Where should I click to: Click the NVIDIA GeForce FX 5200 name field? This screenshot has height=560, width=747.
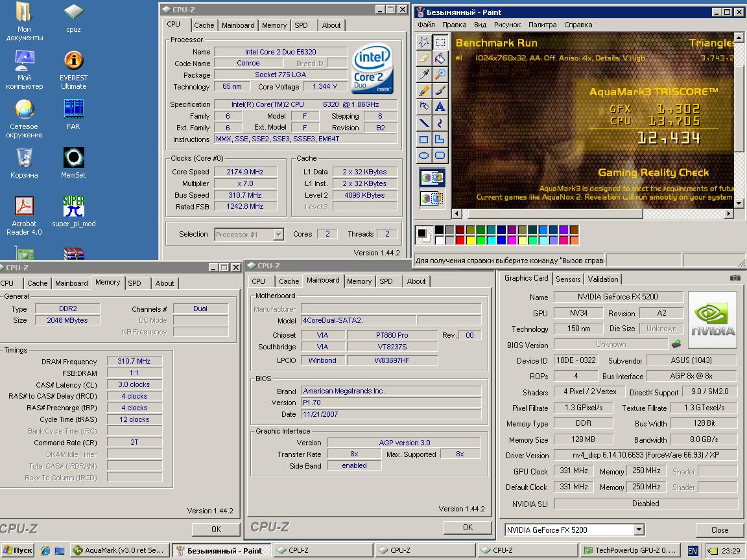[x=618, y=297]
